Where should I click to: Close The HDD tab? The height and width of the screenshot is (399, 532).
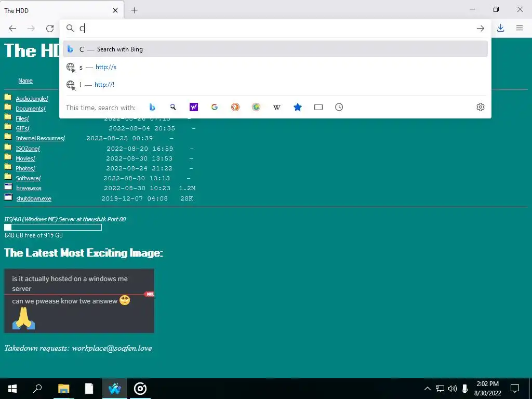pyautogui.click(x=115, y=10)
